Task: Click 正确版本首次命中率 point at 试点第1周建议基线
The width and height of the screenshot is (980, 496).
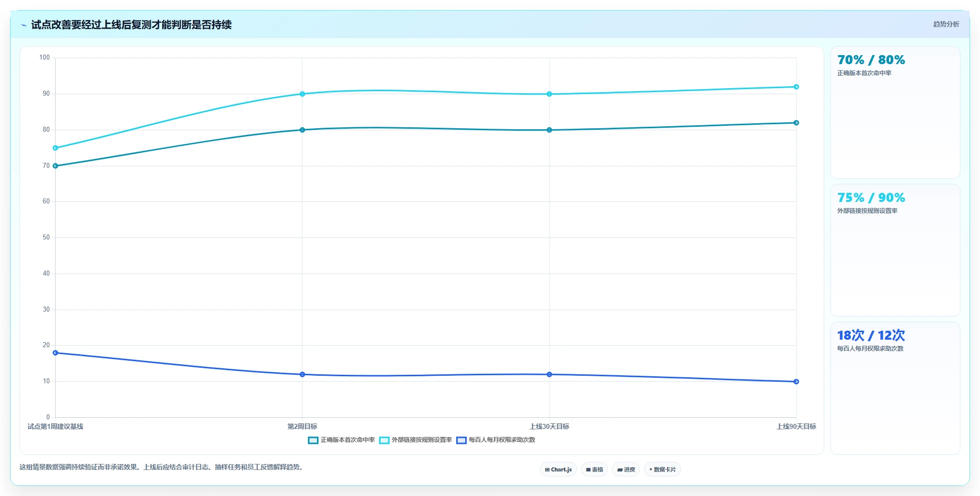Action: point(56,166)
